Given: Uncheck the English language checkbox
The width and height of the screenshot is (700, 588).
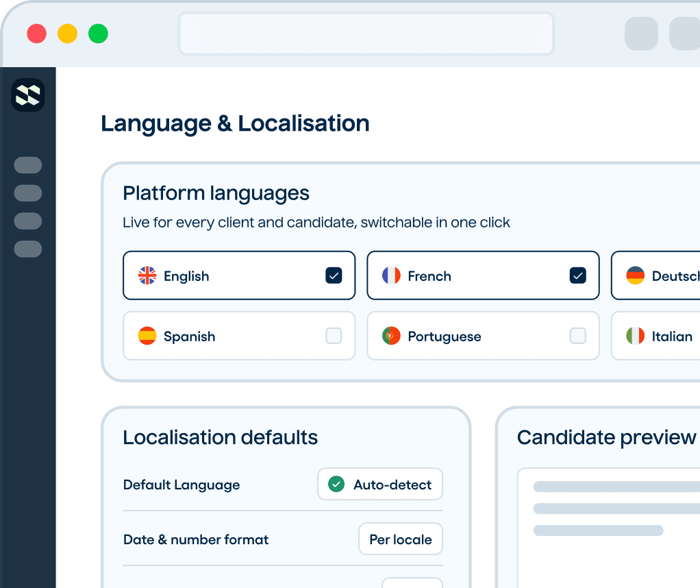Looking at the screenshot, I should pos(334,275).
